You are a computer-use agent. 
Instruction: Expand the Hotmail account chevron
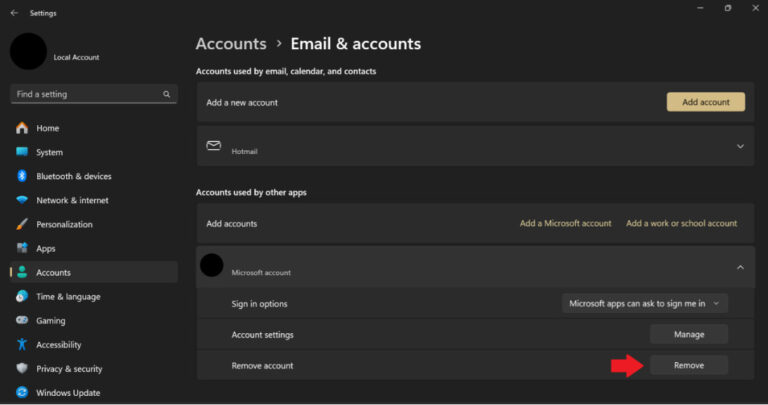click(x=740, y=146)
